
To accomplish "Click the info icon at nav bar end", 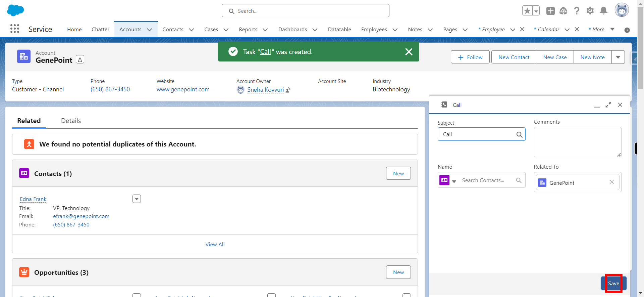I will pos(627,30).
